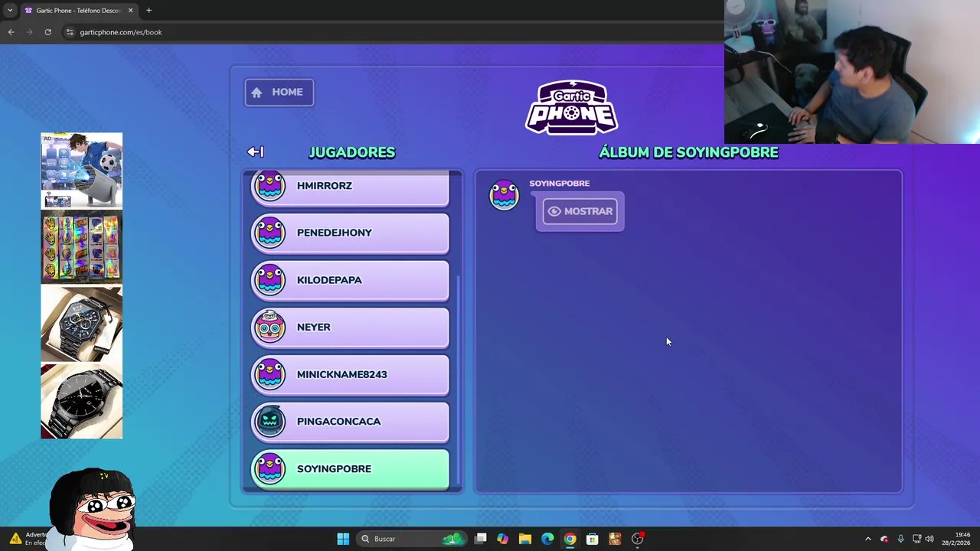Open network settings from the tray

click(916, 539)
